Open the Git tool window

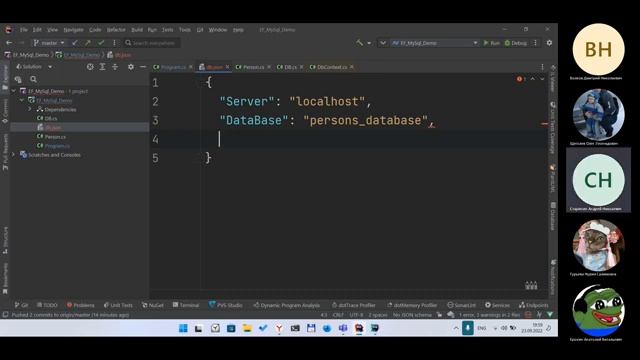21,305
